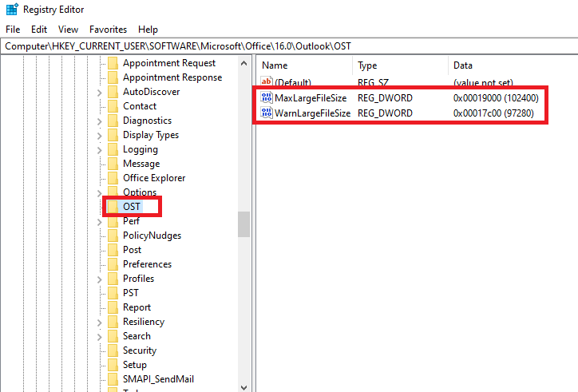
Task: Click the PolicyNudges folder icon
Action: click(113, 236)
